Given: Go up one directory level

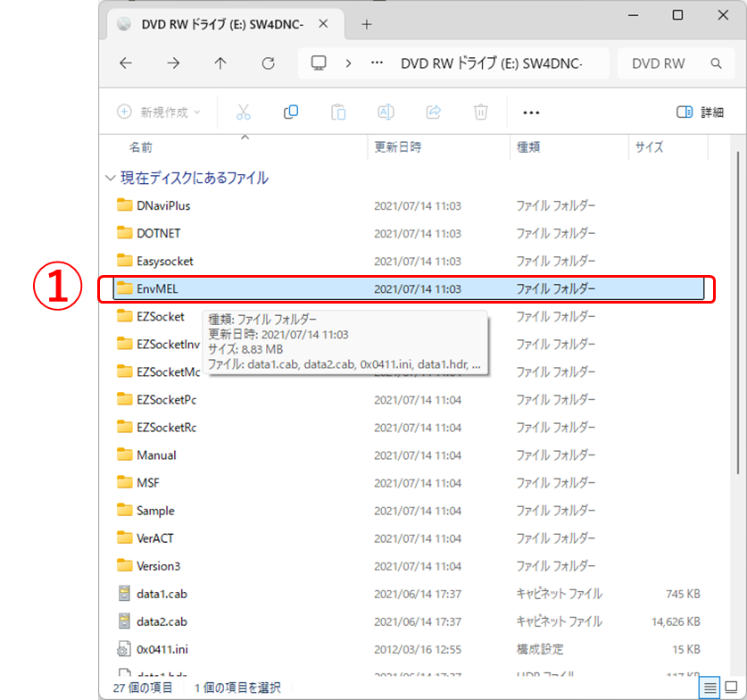Looking at the screenshot, I should (x=220, y=63).
